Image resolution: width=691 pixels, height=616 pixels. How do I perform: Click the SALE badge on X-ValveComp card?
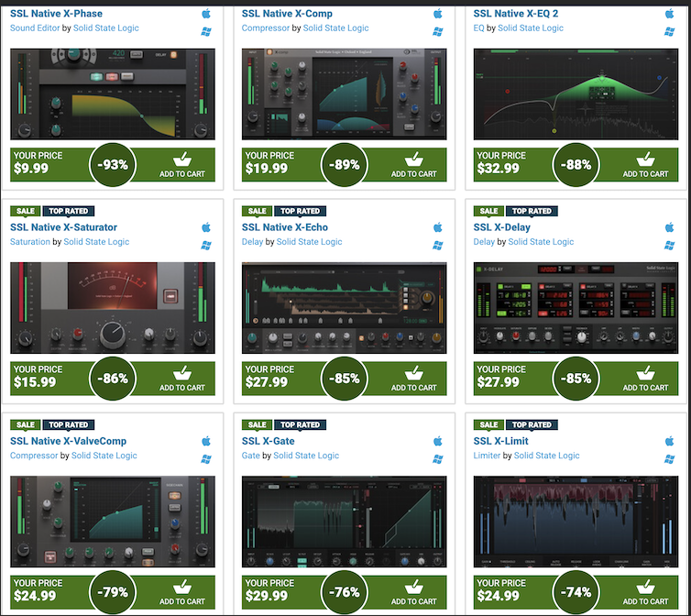[25, 424]
